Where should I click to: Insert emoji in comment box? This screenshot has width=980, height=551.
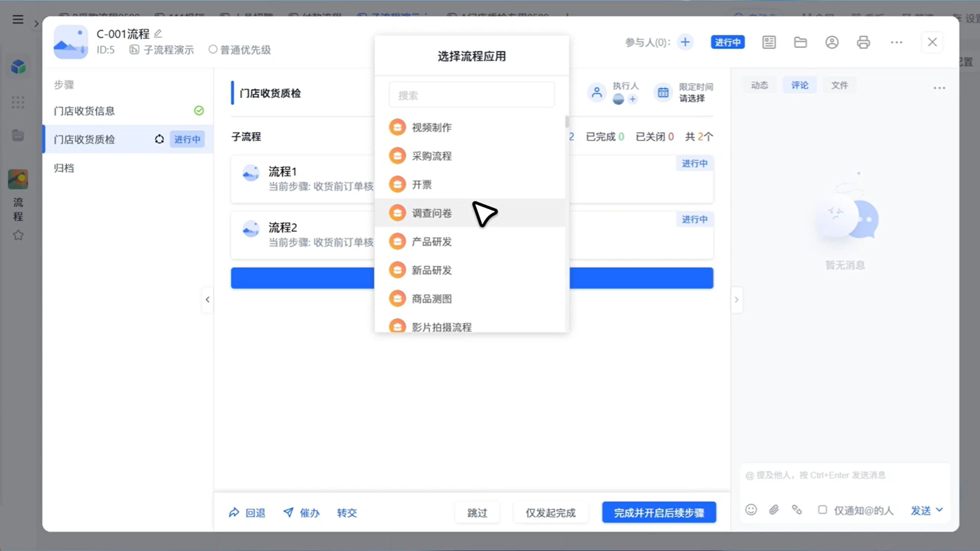coord(751,510)
